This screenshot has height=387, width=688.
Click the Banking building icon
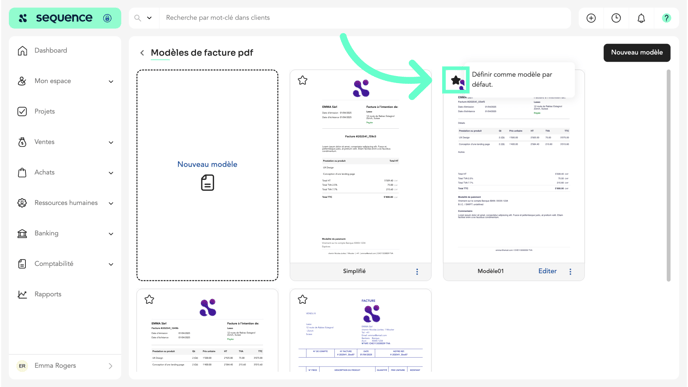(22, 233)
